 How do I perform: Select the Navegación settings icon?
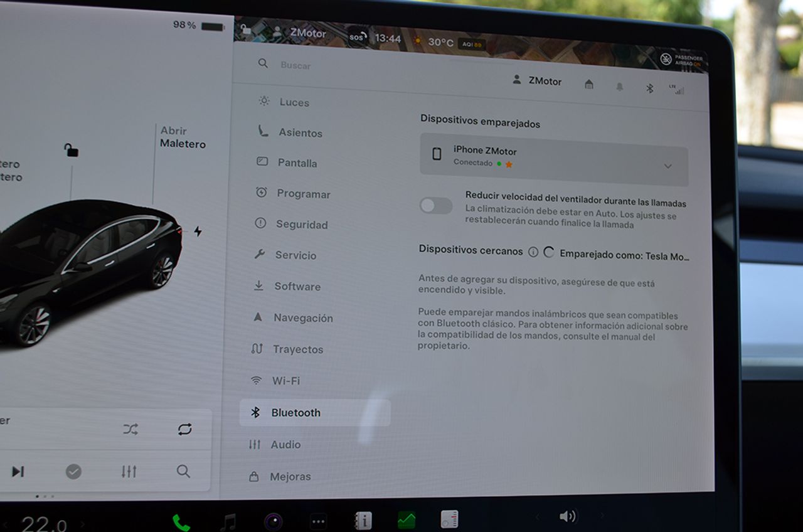coord(257,317)
